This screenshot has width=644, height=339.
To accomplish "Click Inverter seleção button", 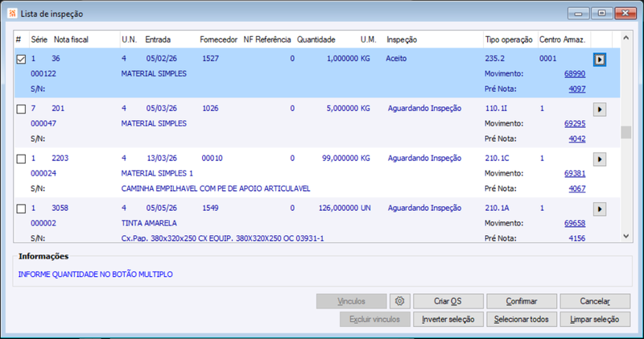I will pyautogui.click(x=448, y=320).
